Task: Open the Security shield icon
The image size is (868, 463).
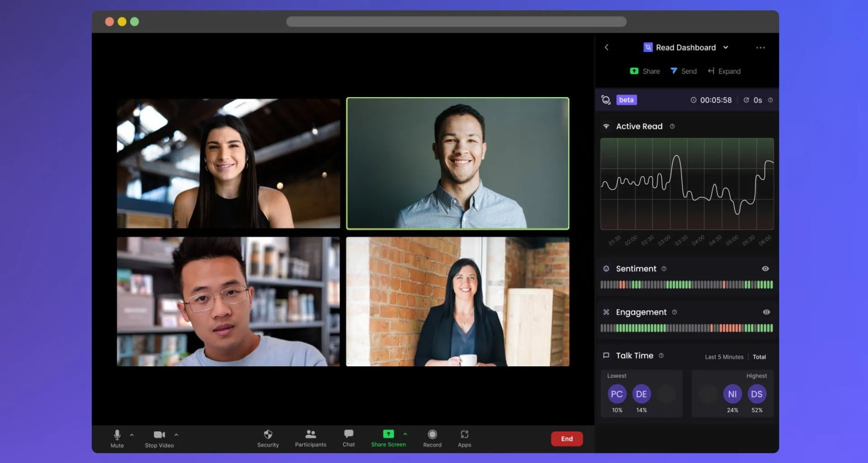Action: [x=268, y=435]
